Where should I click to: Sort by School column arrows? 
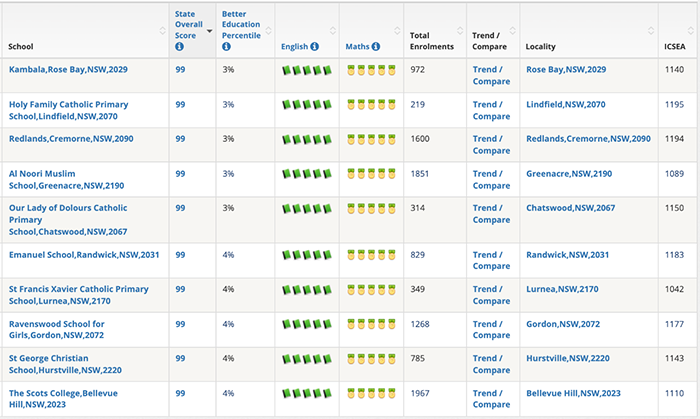tap(162, 30)
